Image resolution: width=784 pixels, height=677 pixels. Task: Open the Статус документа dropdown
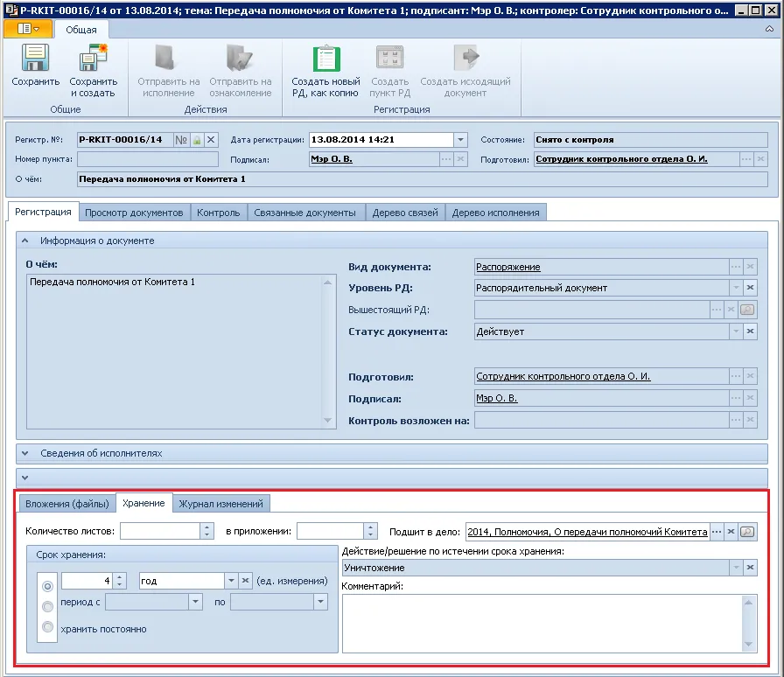(735, 332)
